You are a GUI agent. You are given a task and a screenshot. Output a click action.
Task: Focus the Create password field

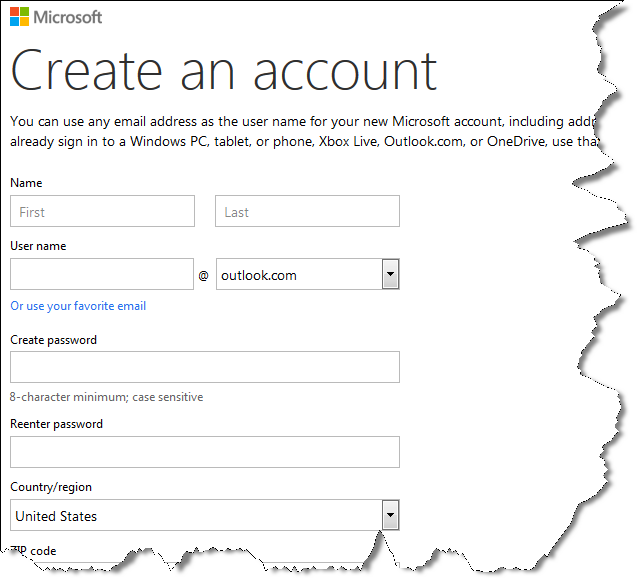click(205, 367)
